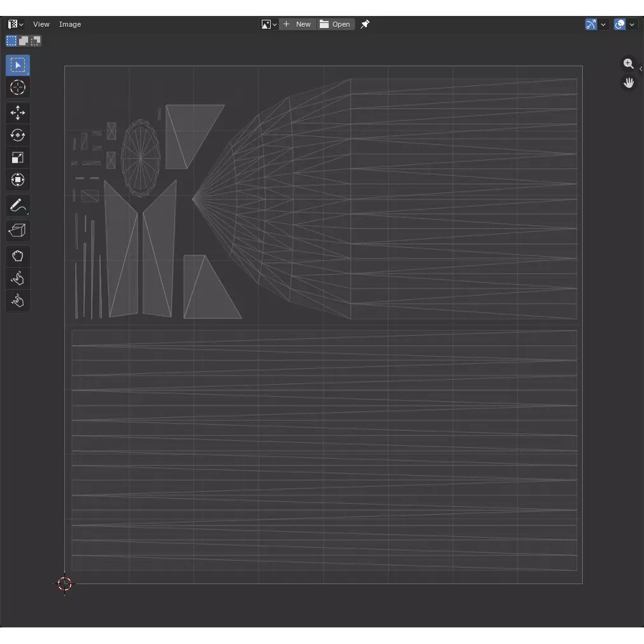Select the Pinch sculpt tool

pos(18,301)
